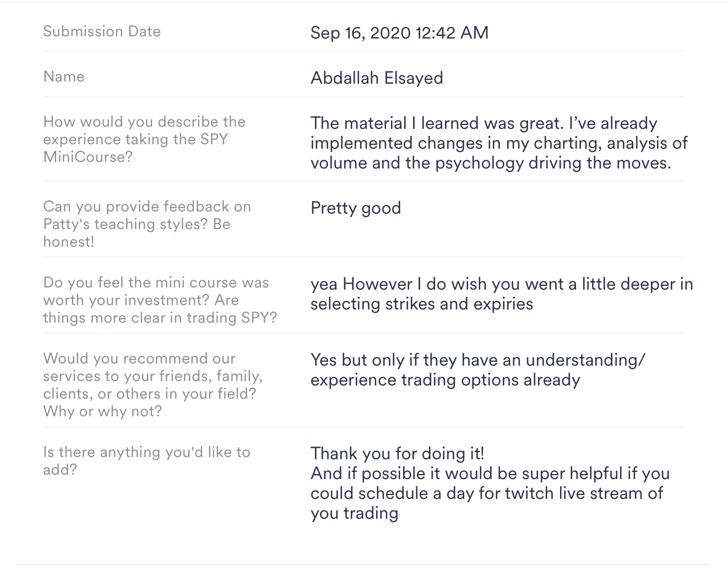Select the "Pretty good" response

click(356, 208)
